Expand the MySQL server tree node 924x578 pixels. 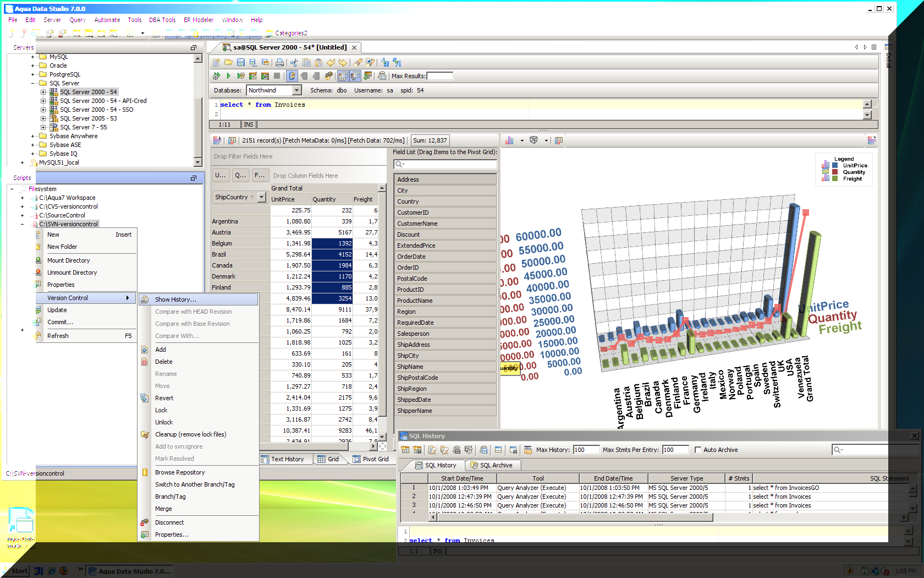pos(32,57)
